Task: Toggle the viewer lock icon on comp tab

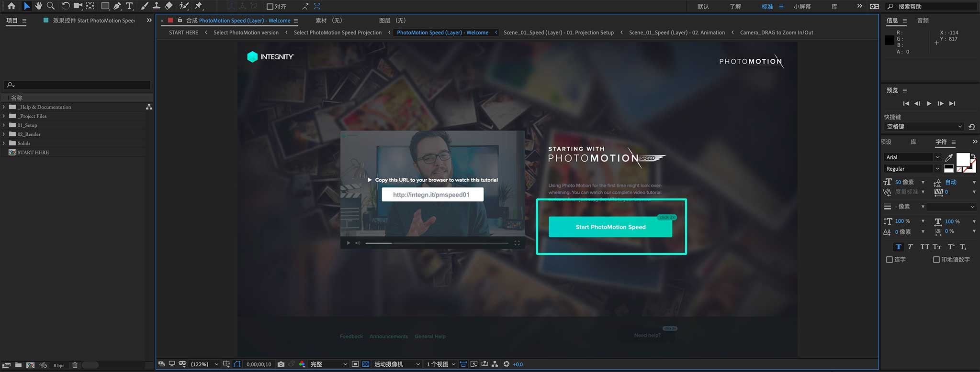Action: coord(180,20)
